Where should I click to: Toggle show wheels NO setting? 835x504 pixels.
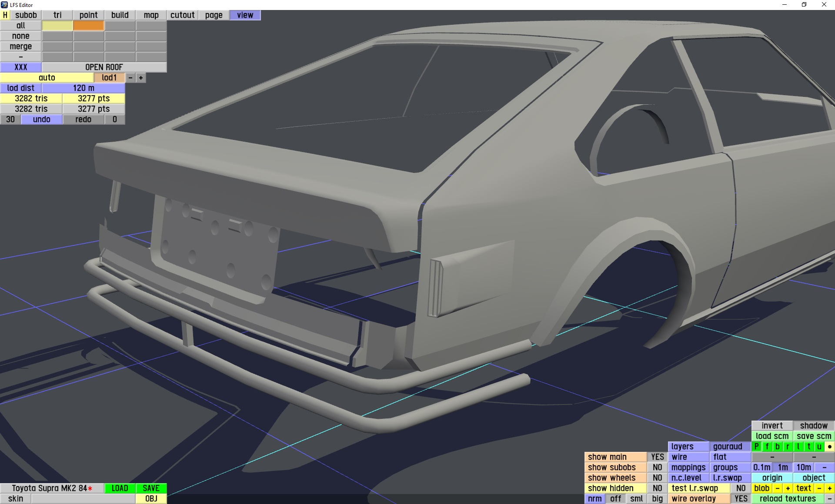(657, 478)
